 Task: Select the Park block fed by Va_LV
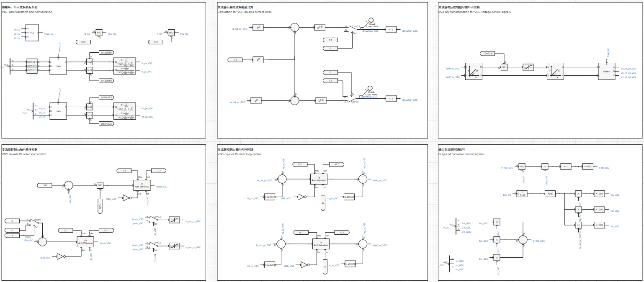tap(58, 111)
